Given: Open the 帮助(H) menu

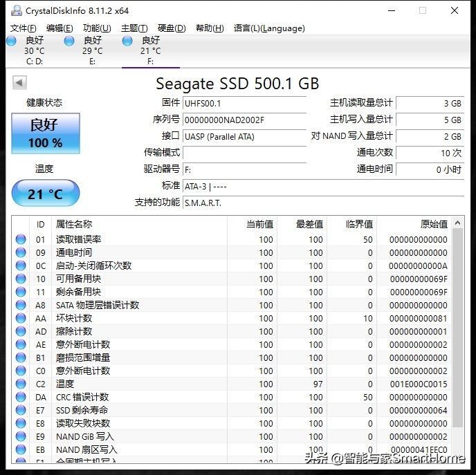Looking at the screenshot, I should coord(210,28).
